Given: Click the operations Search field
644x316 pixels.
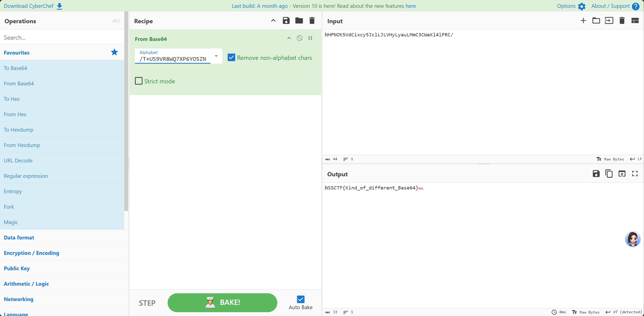Looking at the screenshot, I should (62, 37).
